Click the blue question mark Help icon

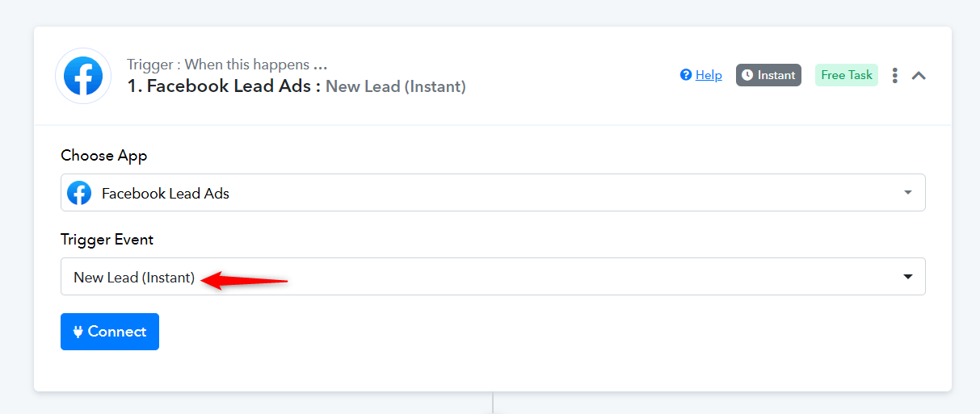pos(686,75)
